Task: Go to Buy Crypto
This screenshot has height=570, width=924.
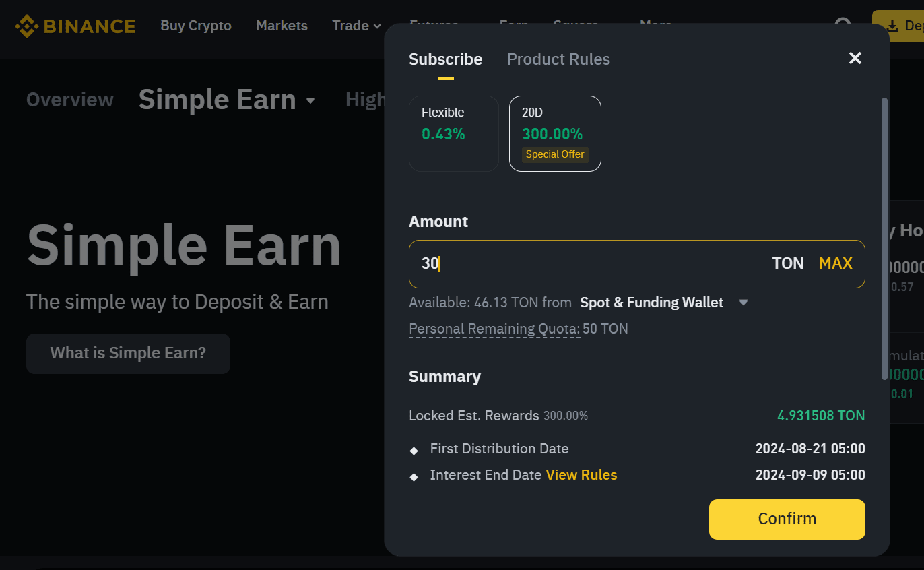Action: tap(195, 26)
